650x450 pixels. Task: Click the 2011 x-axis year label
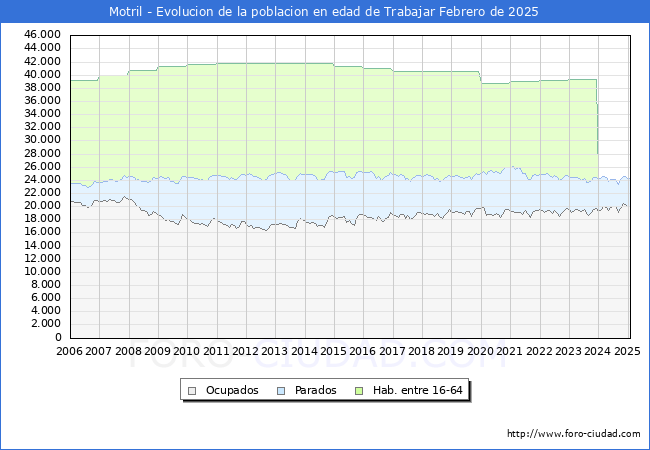216,351
